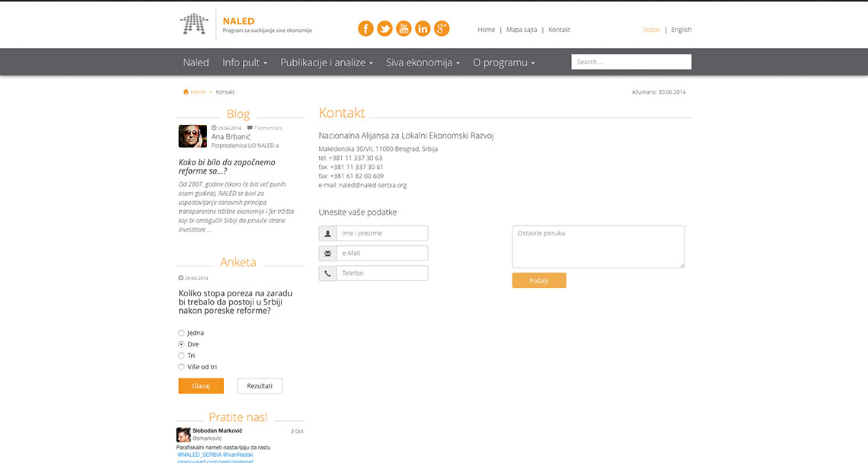Click the envelope icon beside e-Mail field
Image resolution: width=868 pixels, height=463 pixels.
point(327,253)
